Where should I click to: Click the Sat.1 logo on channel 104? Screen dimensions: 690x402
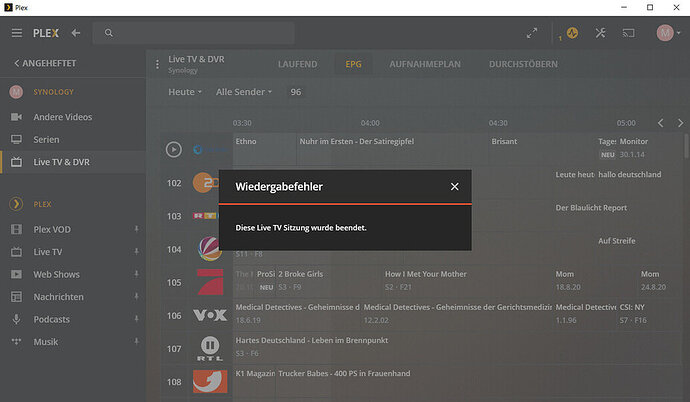tap(210, 249)
